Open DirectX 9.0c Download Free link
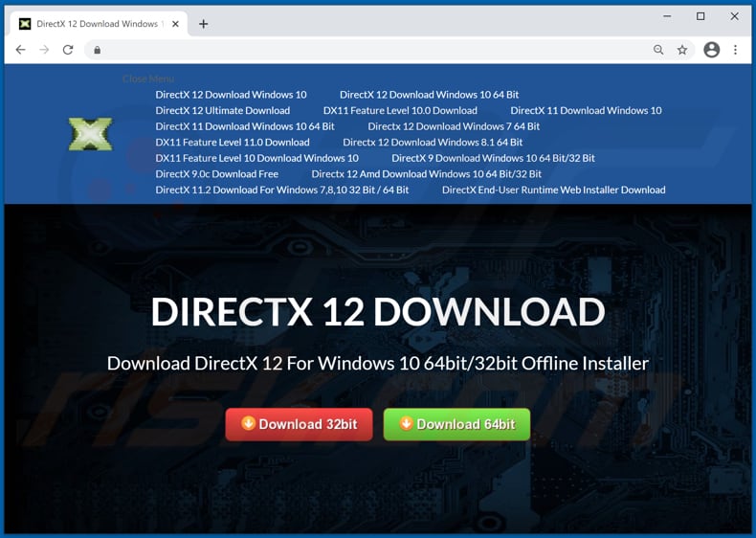756x538 pixels. 217,174
